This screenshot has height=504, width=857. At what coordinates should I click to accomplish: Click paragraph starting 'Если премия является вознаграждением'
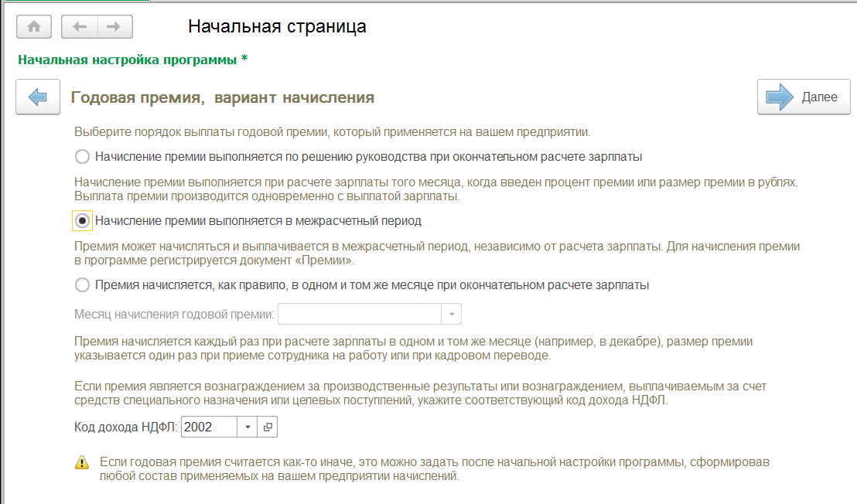click(420, 393)
